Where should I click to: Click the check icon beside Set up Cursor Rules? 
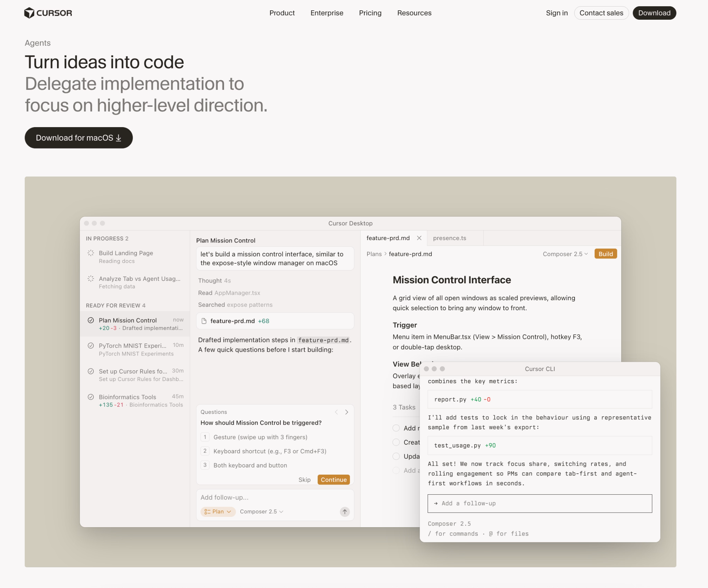(91, 371)
